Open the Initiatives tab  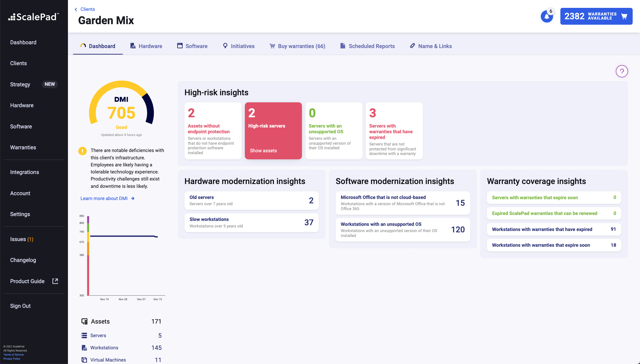[239, 46]
